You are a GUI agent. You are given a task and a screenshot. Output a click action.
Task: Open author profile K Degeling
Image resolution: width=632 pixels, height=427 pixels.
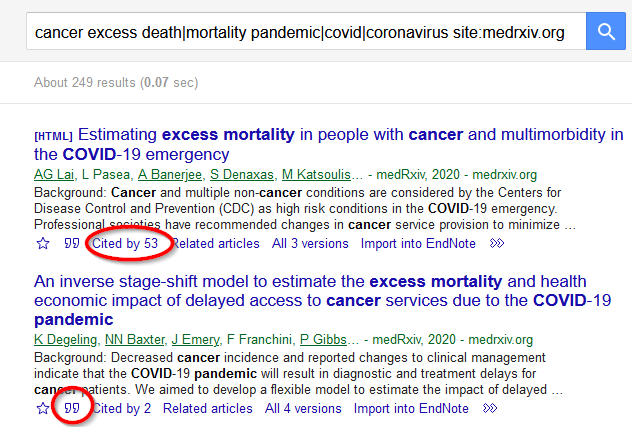[x=65, y=340]
